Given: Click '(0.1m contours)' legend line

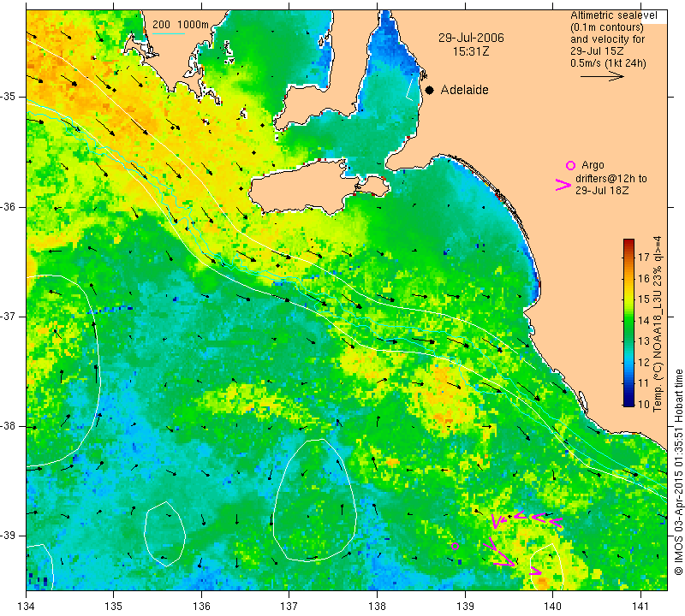Looking at the screenshot, I should coord(607,27).
